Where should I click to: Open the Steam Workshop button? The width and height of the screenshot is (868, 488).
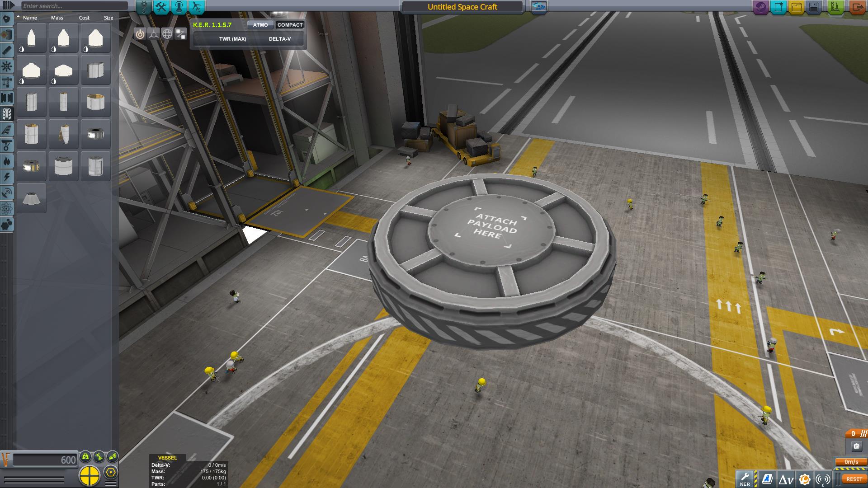click(761, 7)
